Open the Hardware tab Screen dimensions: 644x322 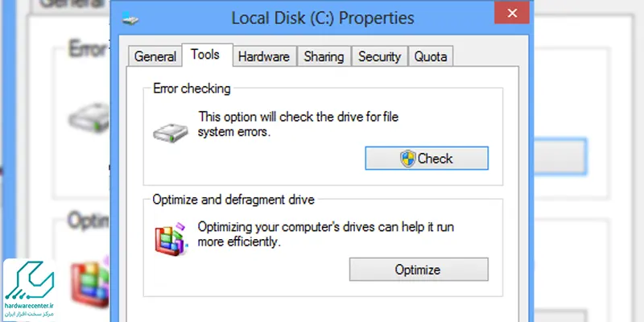point(264,56)
